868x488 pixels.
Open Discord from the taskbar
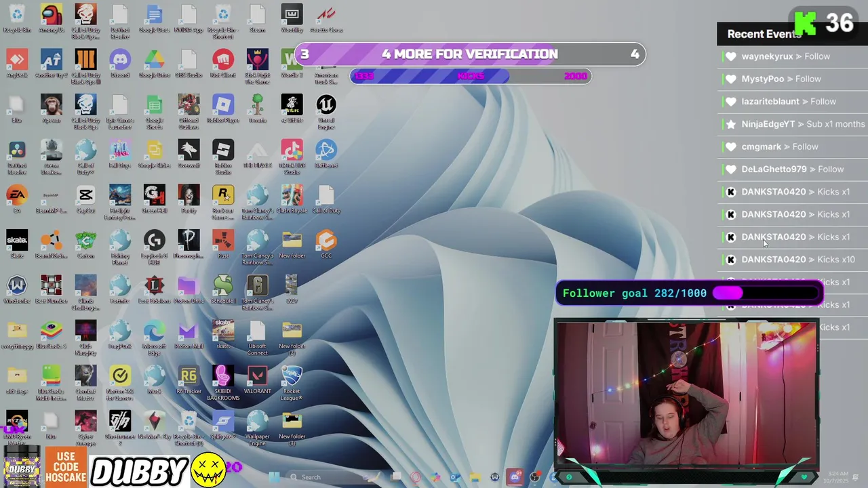click(x=515, y=477)
